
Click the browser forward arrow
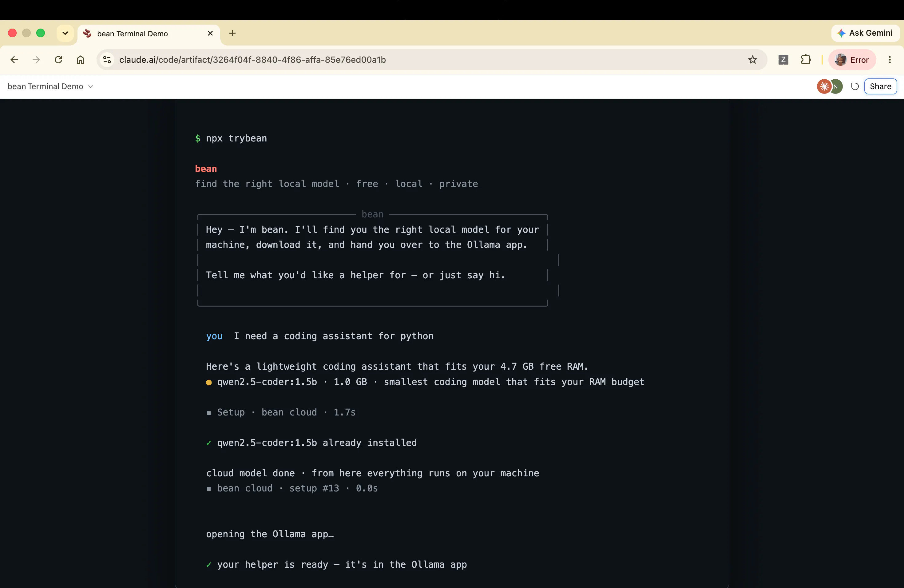point(36,60)
